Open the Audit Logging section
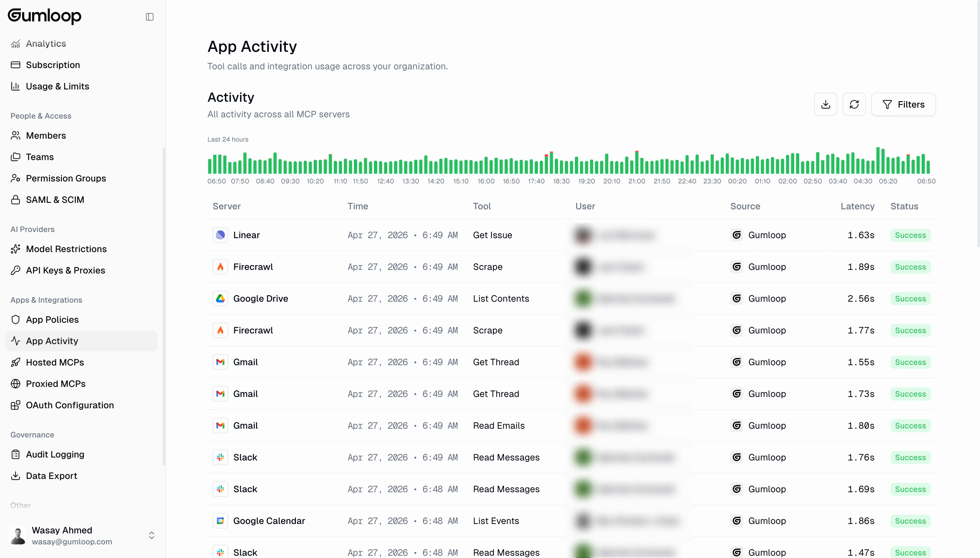The image size is (980, 558). tap(55, 454)
